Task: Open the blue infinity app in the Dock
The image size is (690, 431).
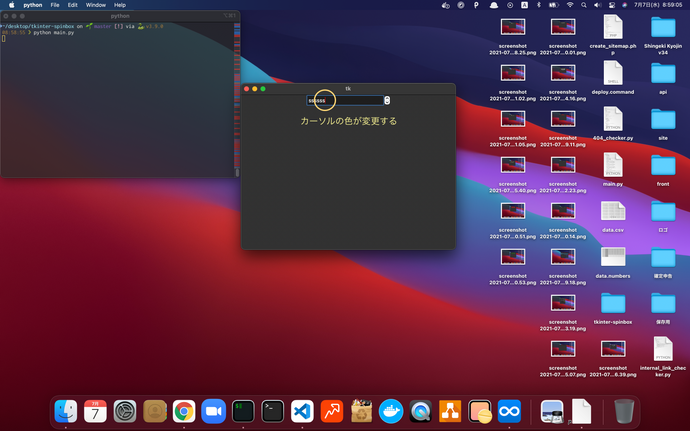Action: coord(509,411)
